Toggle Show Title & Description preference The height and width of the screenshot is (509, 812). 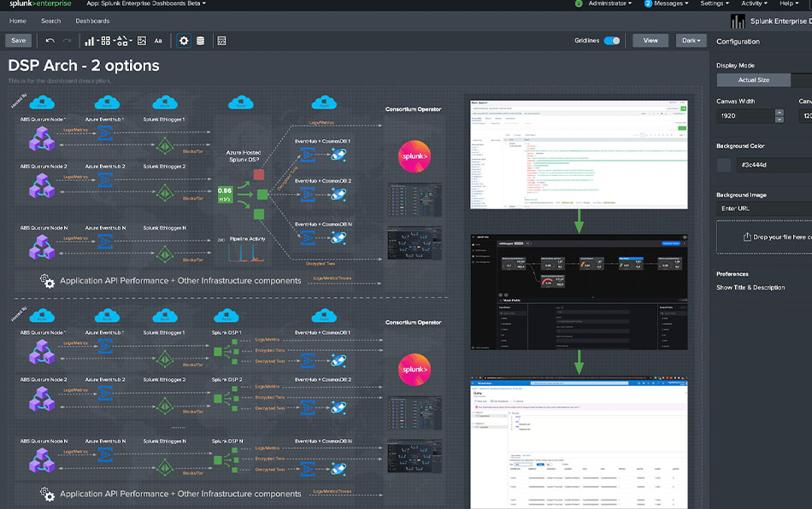coord(751,287)
